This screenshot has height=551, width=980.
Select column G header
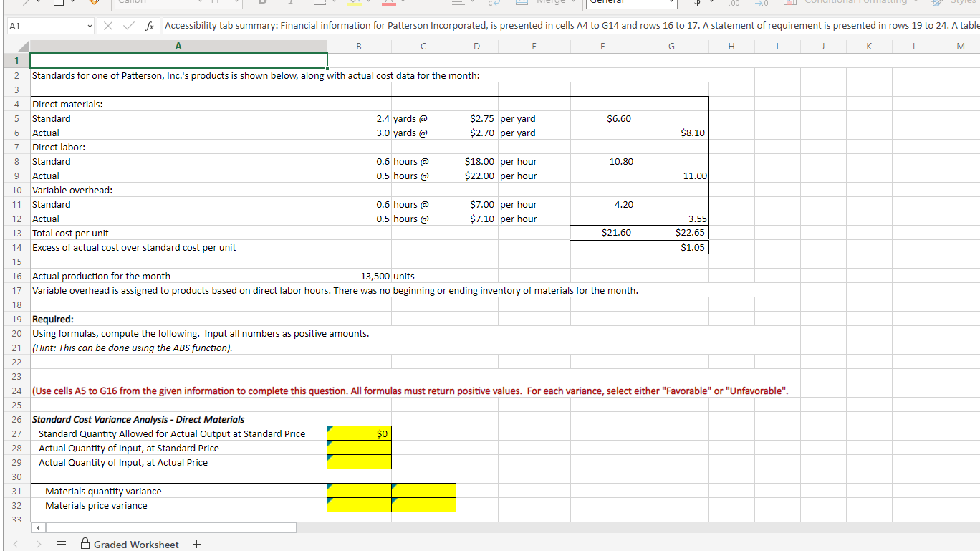click(x=671, y=47)
